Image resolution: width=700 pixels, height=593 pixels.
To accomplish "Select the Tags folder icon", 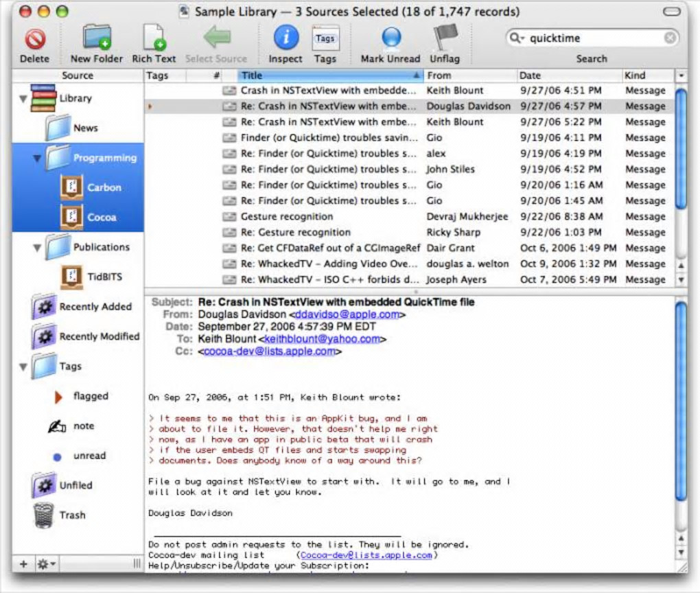I will pos(44,366).
